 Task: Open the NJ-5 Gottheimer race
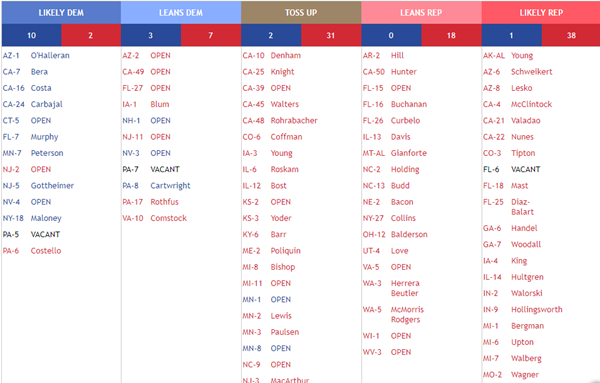[x=38, y=186]
